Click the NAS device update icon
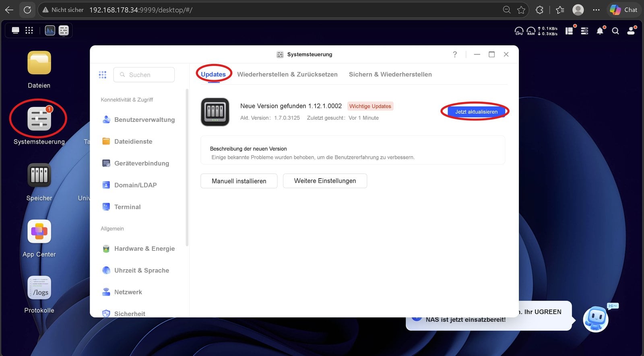The height and width of the screenshot is (356, 644). [215, 112]
